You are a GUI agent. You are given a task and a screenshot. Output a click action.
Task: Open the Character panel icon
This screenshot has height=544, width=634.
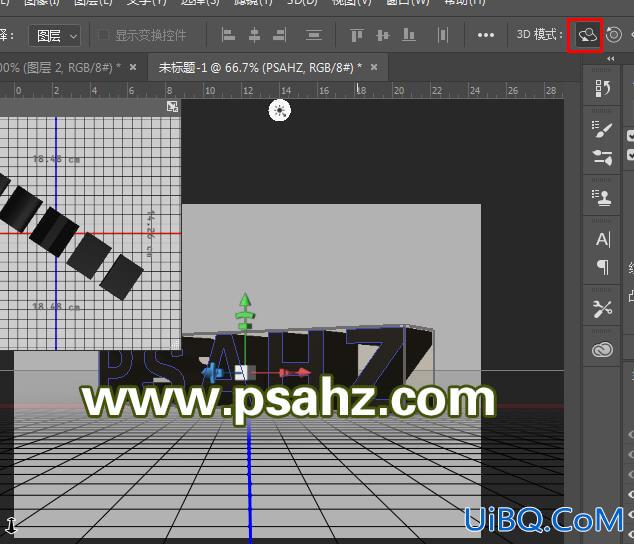pyautogui.click(x=603, y=239)
